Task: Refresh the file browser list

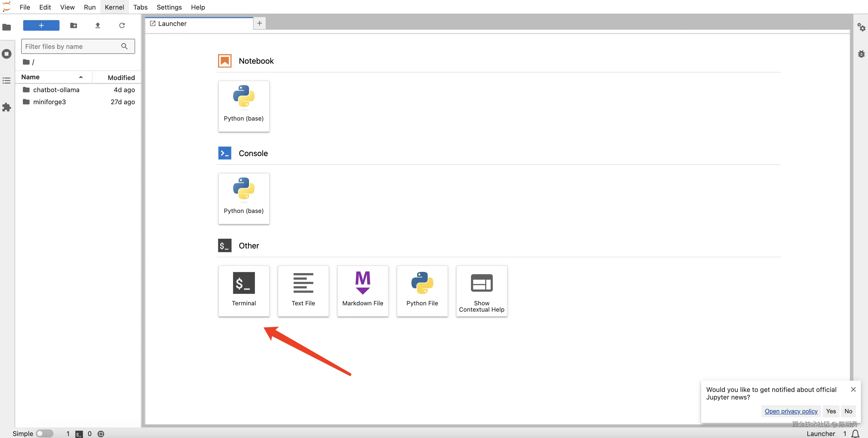Action: [x=122, y=25]
